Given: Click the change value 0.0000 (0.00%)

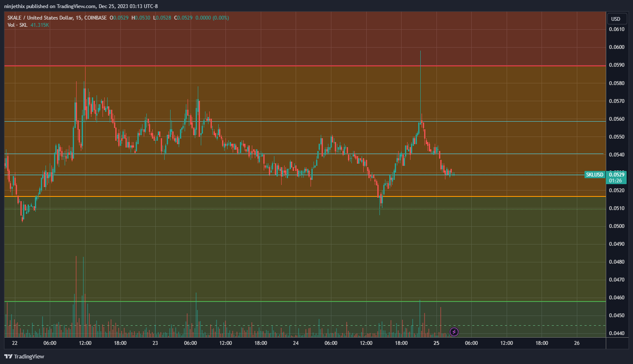Looking at the screenshot, I should pos(212,18).
